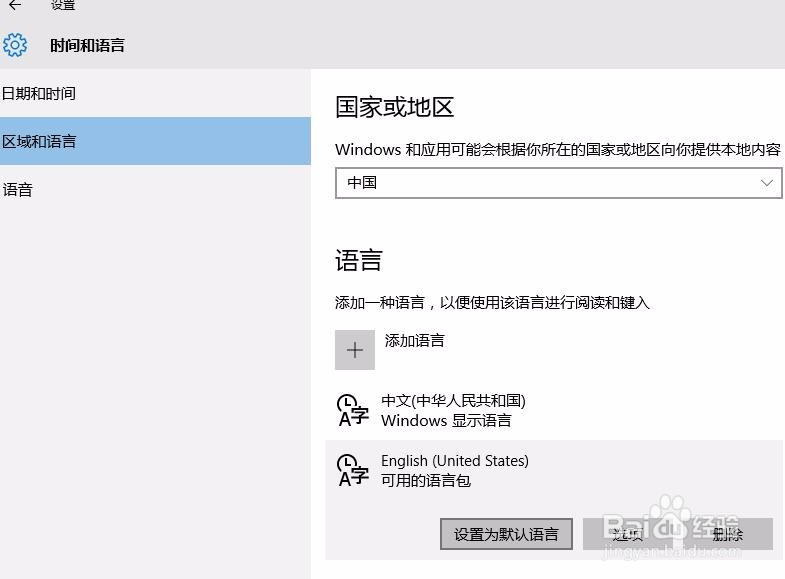This screenshot has height=579, width=785.
Task: Click the 语言 section heading
Action: pos(358,261)
